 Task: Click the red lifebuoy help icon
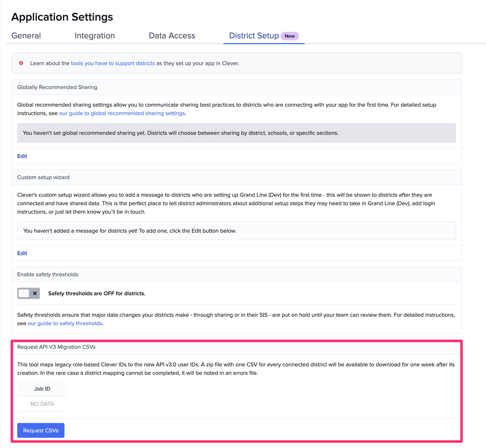tap(21, 63)
